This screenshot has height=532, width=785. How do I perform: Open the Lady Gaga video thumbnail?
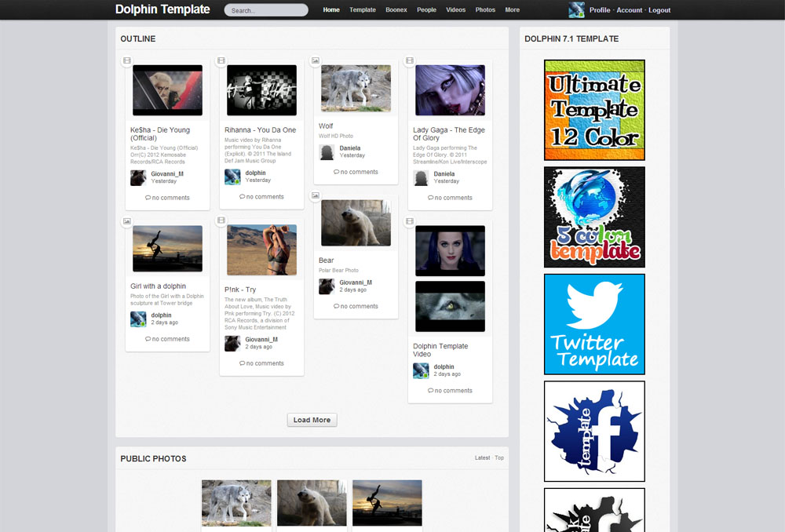click(x=450, y=90)
